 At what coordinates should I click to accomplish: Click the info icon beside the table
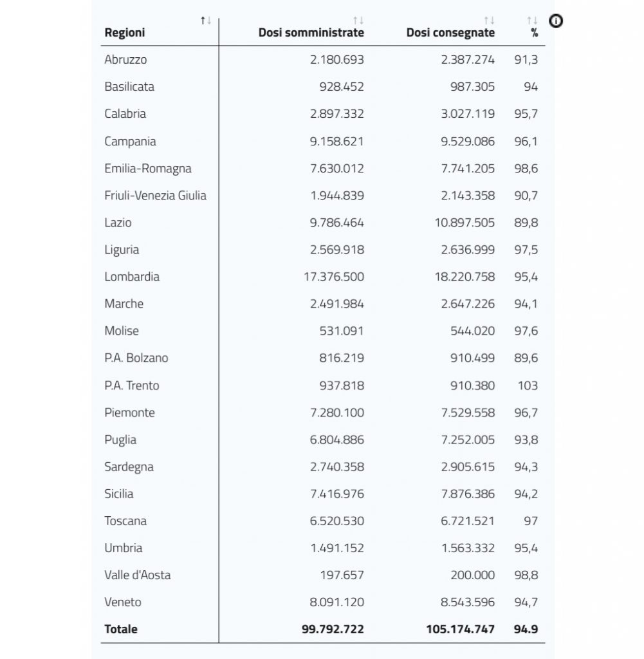(556, 21)
